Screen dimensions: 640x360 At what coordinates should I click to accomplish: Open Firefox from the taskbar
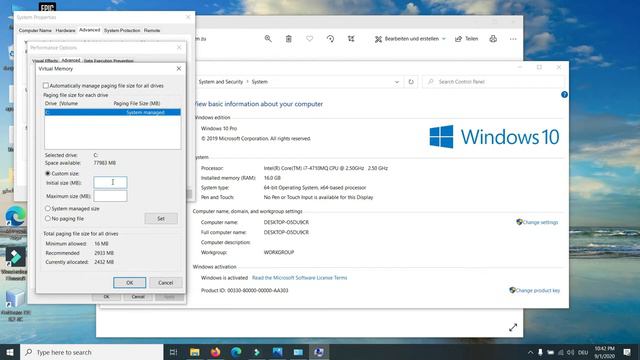point(216,352)
